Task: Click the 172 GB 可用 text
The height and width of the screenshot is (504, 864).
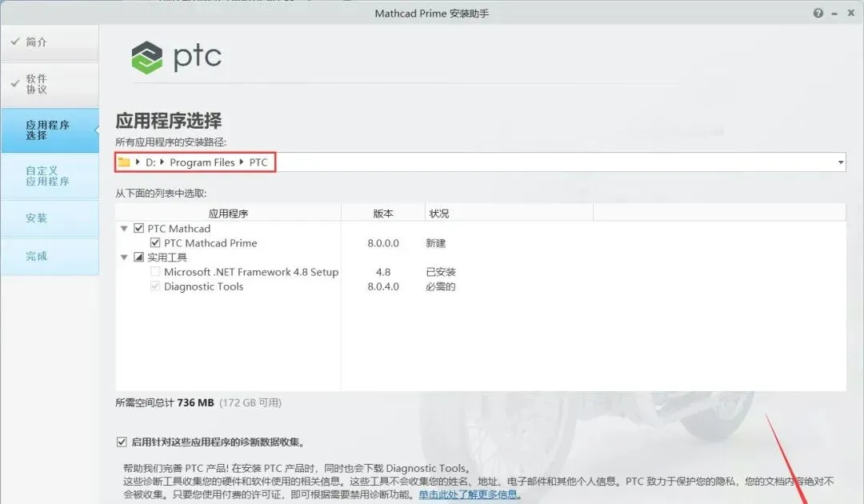Action: click(250, 402)
